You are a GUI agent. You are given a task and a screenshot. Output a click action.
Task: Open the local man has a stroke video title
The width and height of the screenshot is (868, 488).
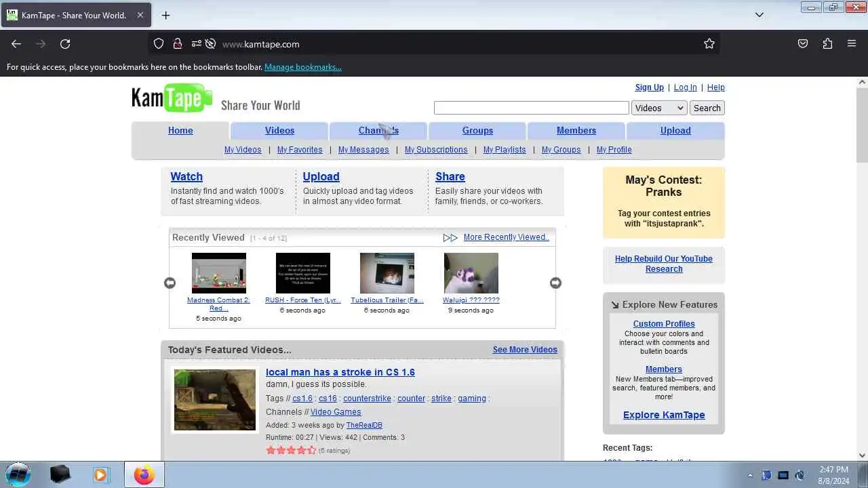(340, 372)
